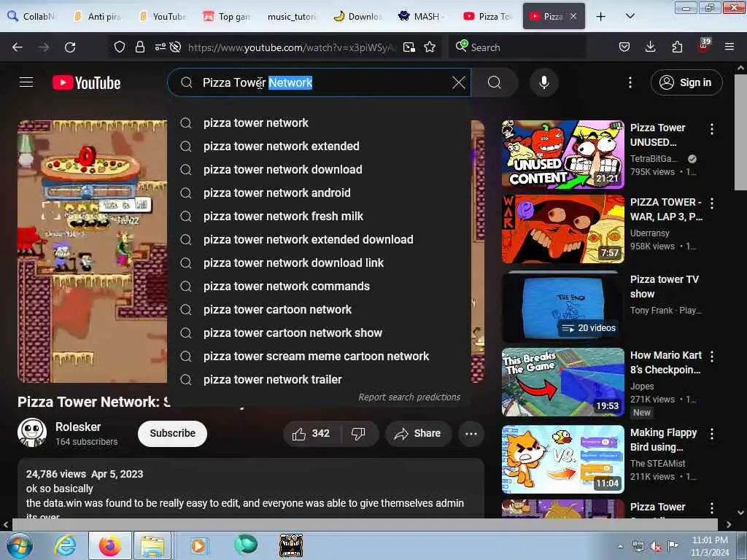Screen dimensions: 747x560
Task: Select suggestion 'pizza tower network trailer'
Action: (318, 379)
